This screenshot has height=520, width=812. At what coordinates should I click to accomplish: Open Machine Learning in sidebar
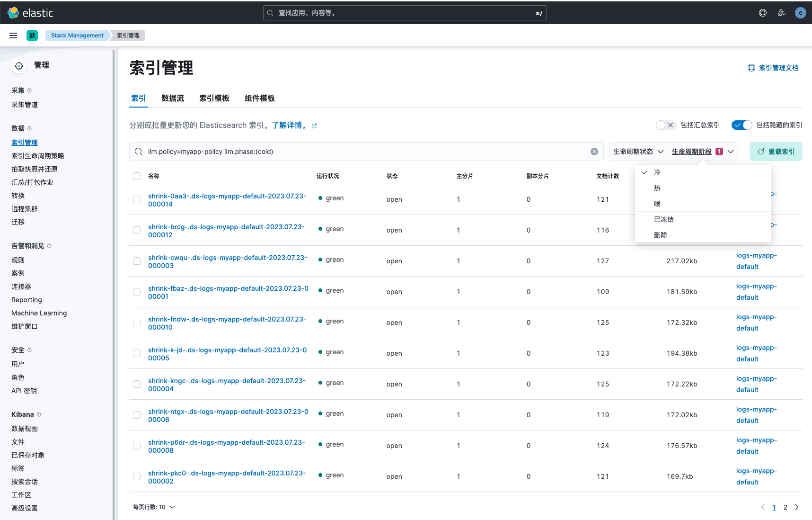click(x=39, y=313)
